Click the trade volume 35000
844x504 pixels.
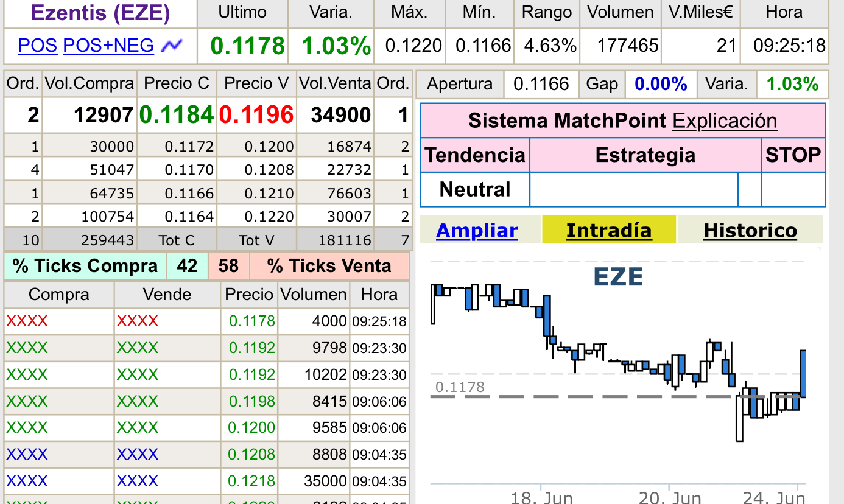pos(326,481)
